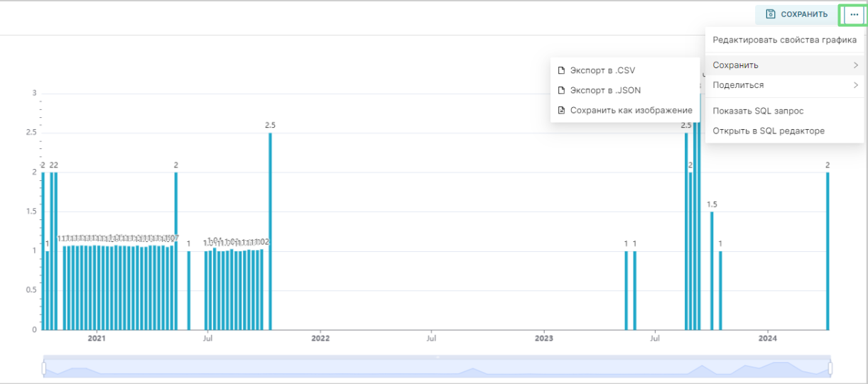The height and width of the screenshot is (384, 868).
Task: Expand the Поделиться submenu arrow
Action: pyautogui.click(x=856, y=85)
